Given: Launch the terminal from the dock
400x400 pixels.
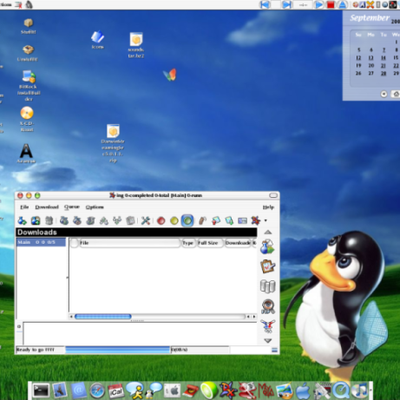Looking at the screenshot, I should coord(41,390).
